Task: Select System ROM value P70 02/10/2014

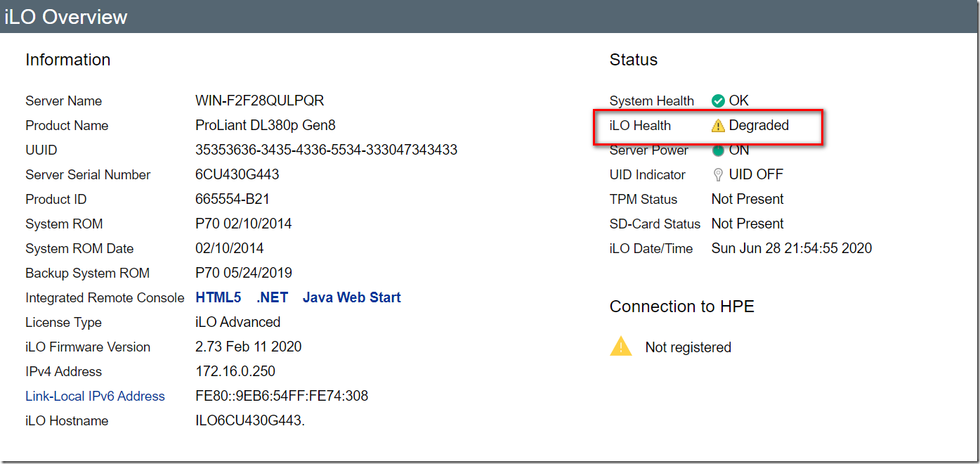Action: pyautogui.click(x=244, y=224)
